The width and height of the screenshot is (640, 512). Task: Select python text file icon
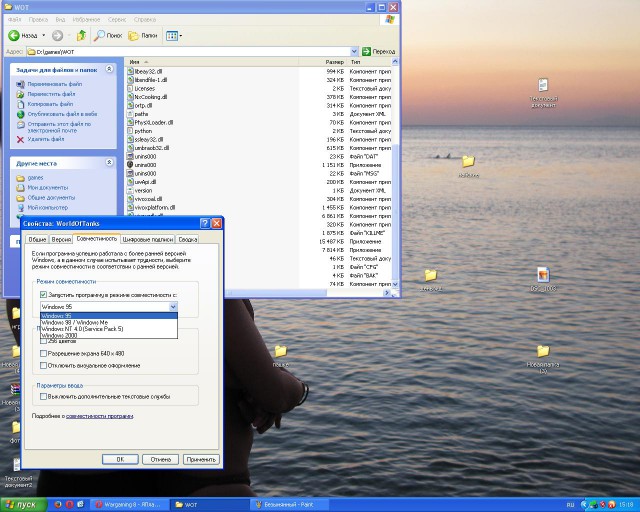click(x=130, y=131)
